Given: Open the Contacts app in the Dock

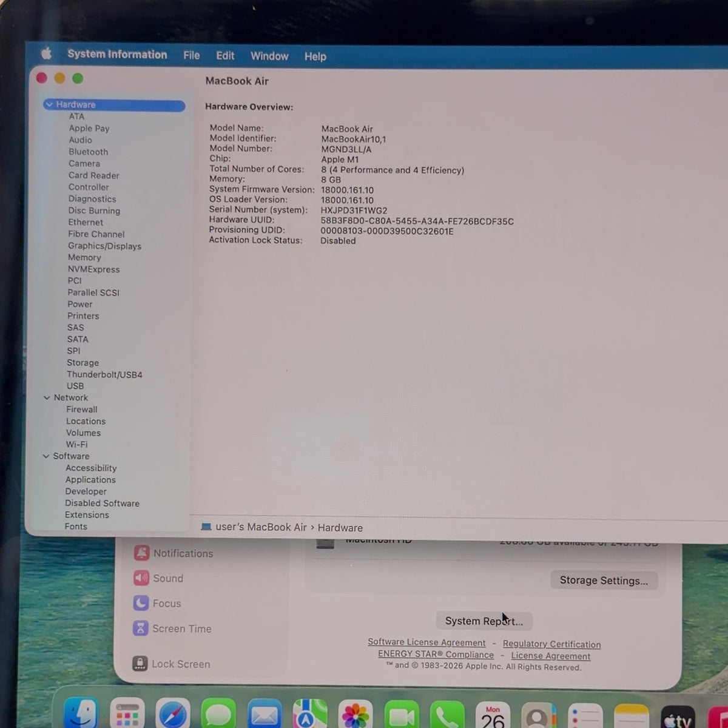Looking at the screenshot, I should (x=539, y=716).
